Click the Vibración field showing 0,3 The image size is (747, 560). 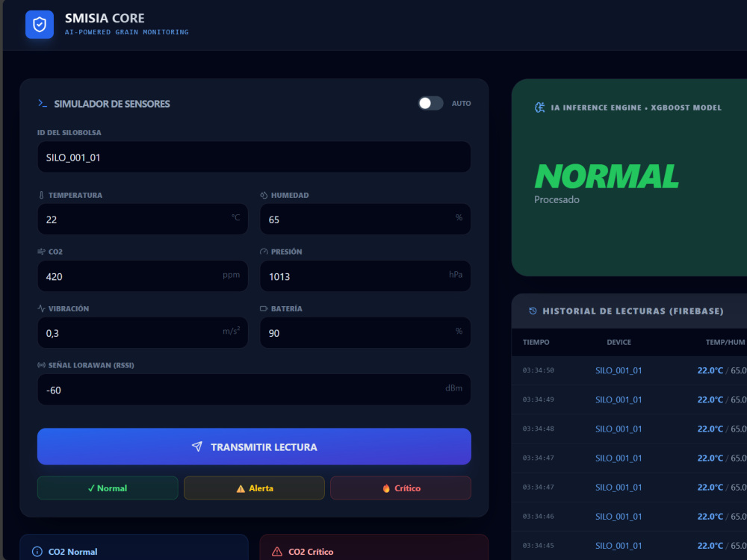tap(143, 333)
